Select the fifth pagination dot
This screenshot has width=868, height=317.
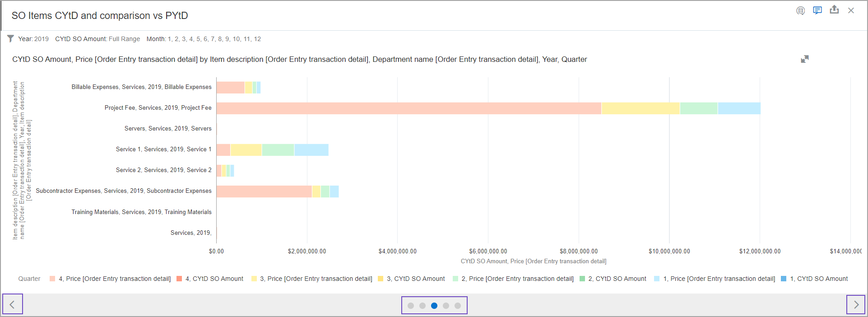click(x=458, y=306)
